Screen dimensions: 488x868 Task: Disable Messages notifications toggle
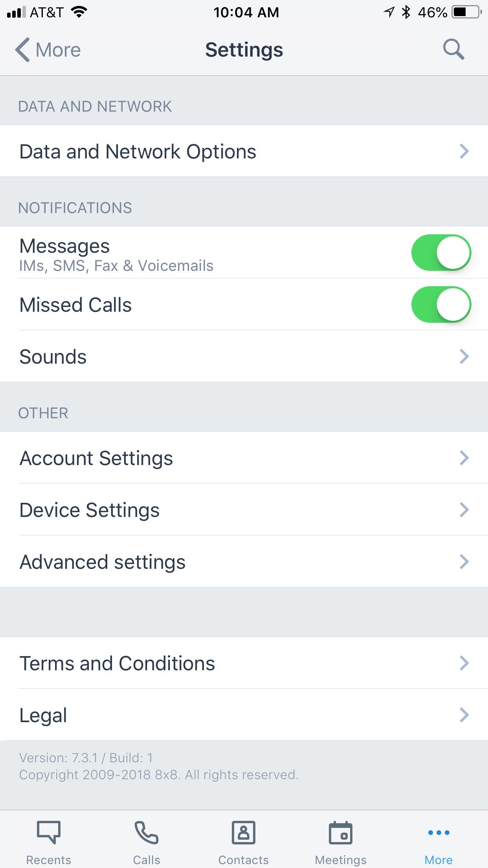coord(441,253)
